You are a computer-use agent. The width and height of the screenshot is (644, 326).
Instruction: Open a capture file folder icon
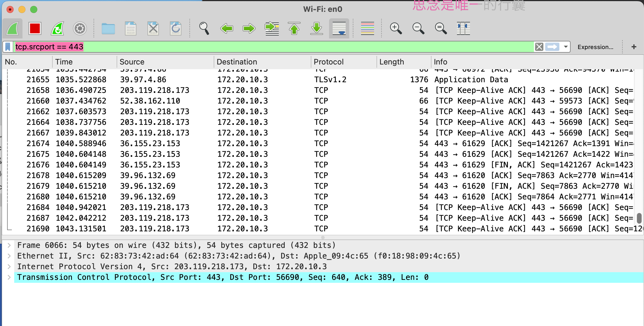[x=108, y=29]
